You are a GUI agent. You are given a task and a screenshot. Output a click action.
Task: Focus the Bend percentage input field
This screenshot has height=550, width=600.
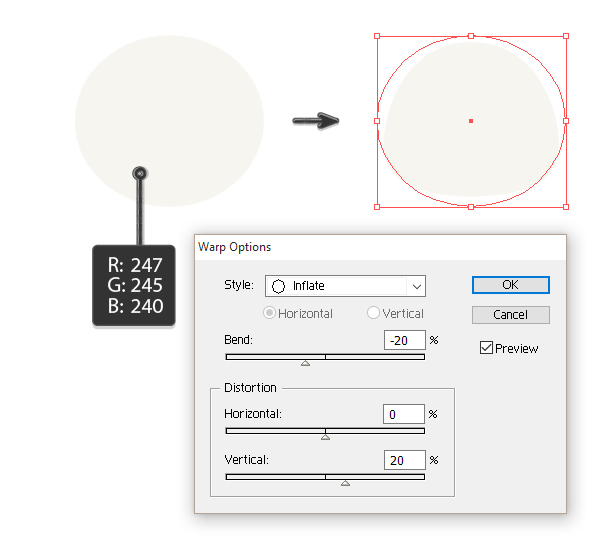[x=404, y=340]
